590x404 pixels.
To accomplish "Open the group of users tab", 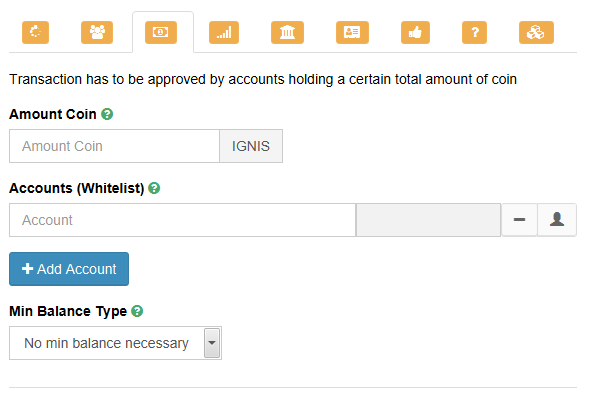I will pyautogui.click(x=97, y=32).
